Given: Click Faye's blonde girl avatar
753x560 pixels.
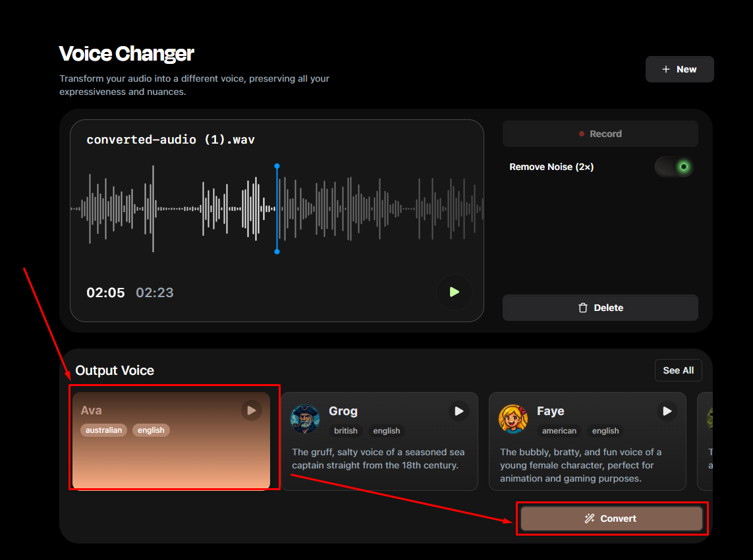Looking at the screenshot, I should (513, 419).
